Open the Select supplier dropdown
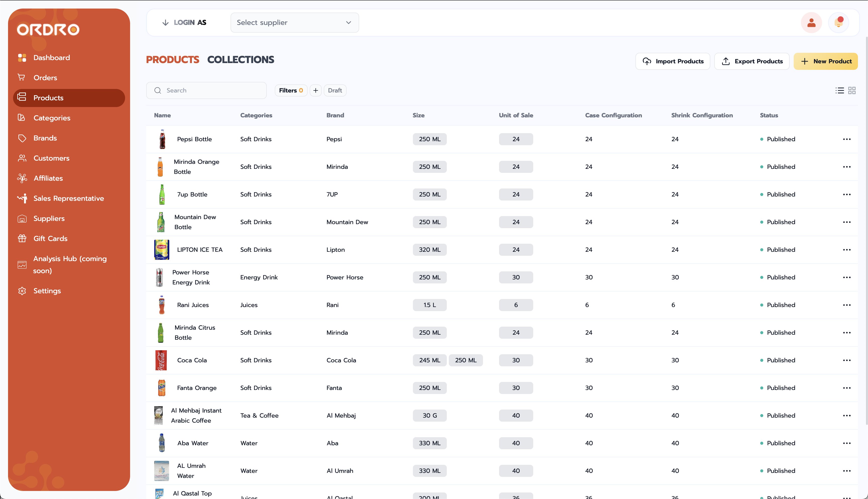The height and width of the screenshot is (499, 868). click(295, 23)
